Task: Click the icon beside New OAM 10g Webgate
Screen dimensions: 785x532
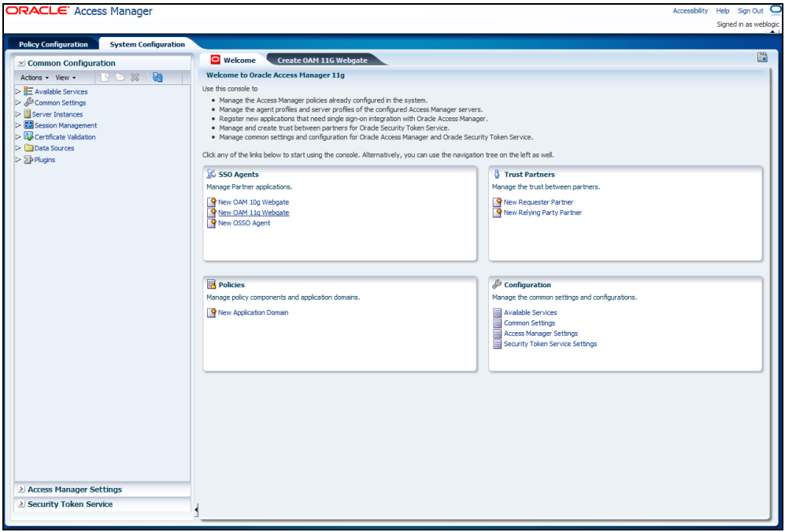Action: 211,202
